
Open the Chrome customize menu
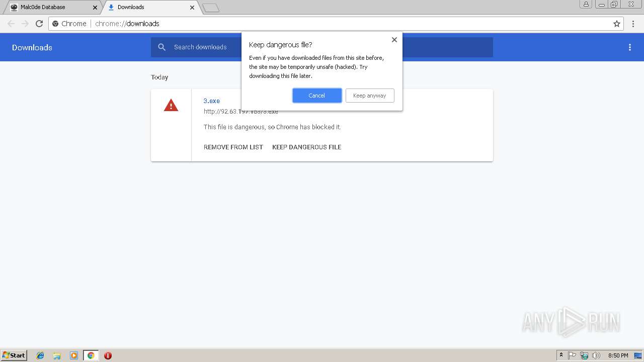pyautogui.click(x=633, y=24)
